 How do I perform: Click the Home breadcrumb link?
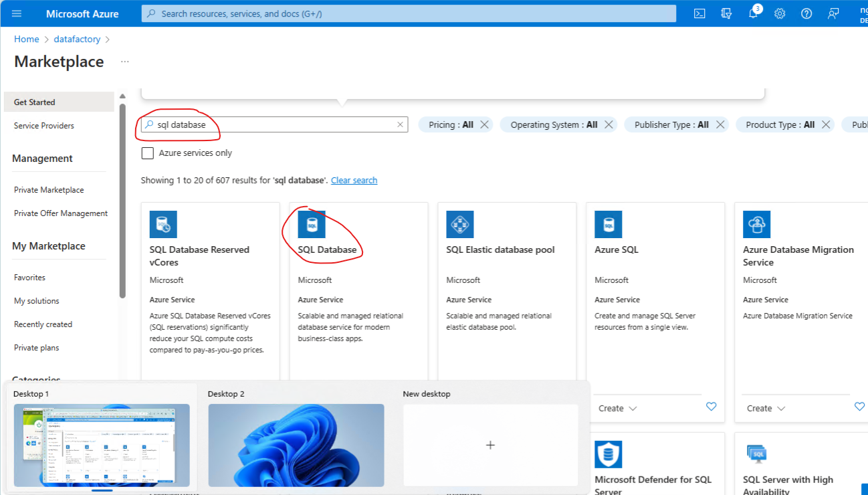tap(27, 39)
